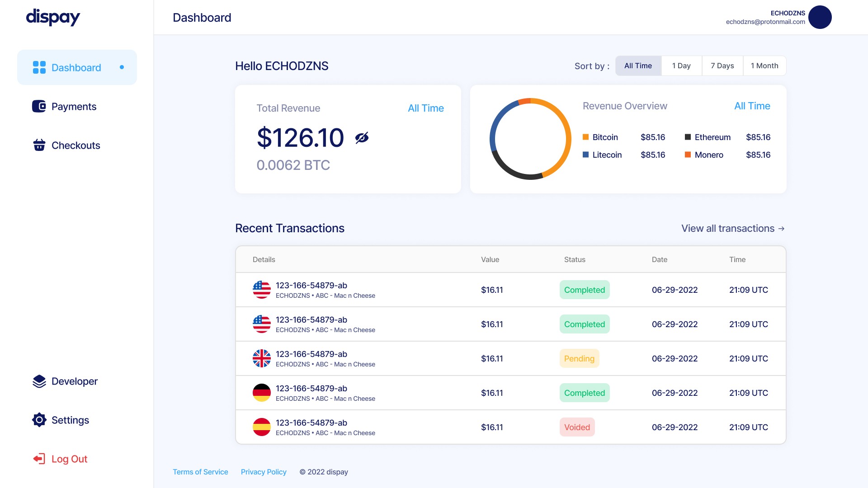Sort by 1 Month
Screen dimensions: 868x488
pyautogui.click(x=764, y=66)
